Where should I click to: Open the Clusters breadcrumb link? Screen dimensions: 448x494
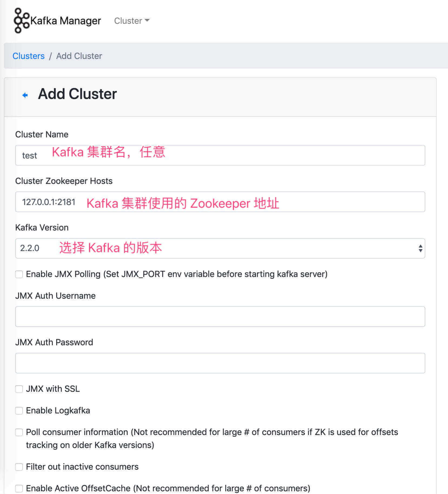tap(28, 56)
